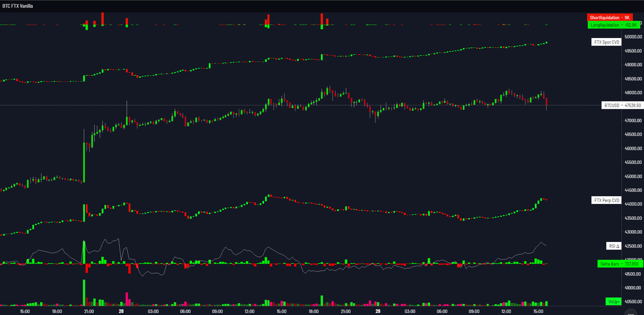Click the 47000.00 price axis value
The width and height of the screenshot is (644, 315).
coord(633,120)
